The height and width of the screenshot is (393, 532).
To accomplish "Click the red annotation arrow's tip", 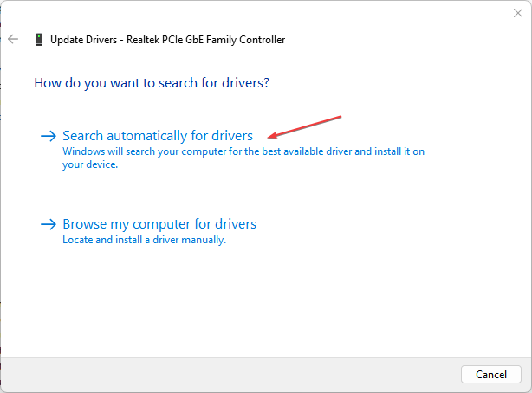I will tap(271, 136).
